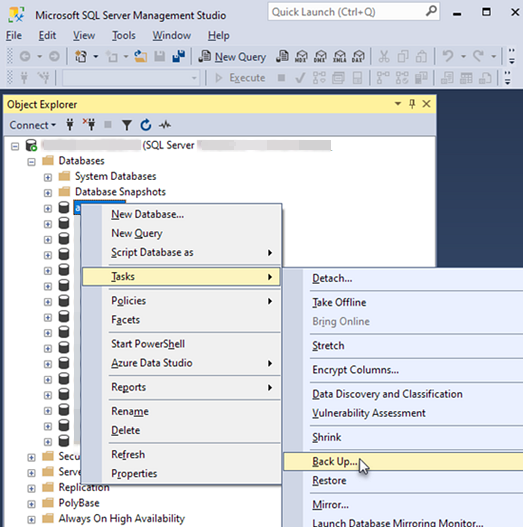Click the Cut scissors icon
This screenshot has height=527, width=523.
[x=384, y=56]
